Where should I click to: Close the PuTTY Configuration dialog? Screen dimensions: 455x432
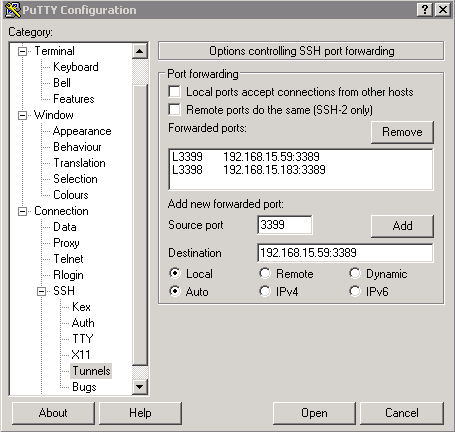(443, 10)
